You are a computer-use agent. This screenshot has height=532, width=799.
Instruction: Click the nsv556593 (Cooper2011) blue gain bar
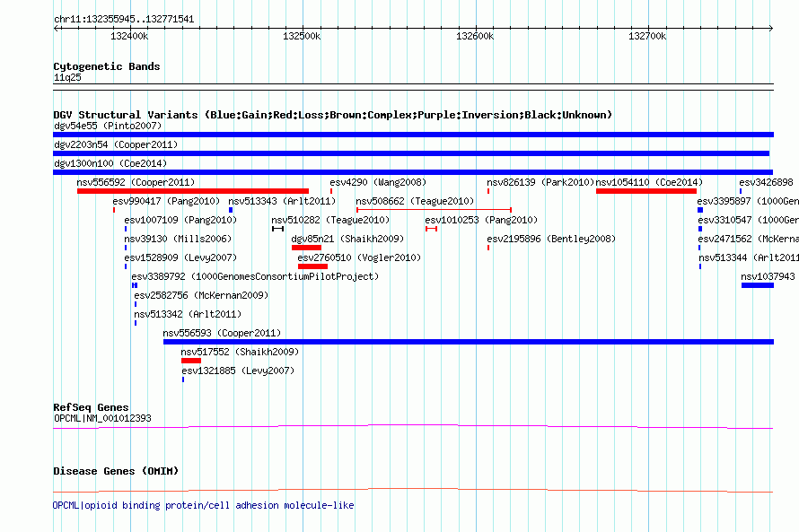tap(469, 342)
